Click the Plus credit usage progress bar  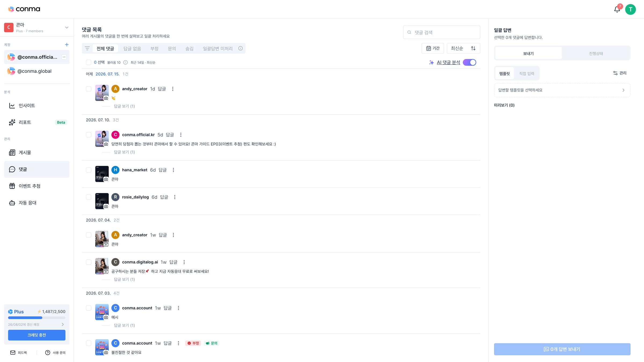[37, 318]
